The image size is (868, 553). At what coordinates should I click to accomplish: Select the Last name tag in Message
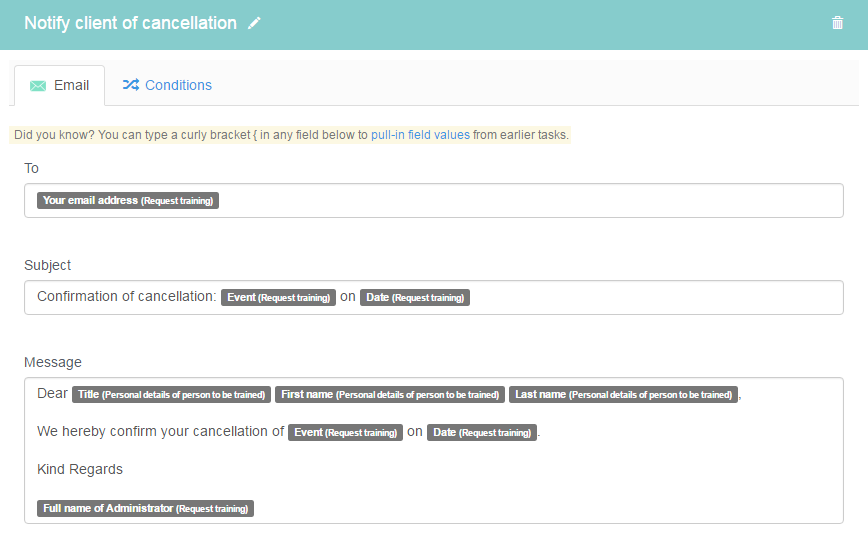(x=623, y=395)
